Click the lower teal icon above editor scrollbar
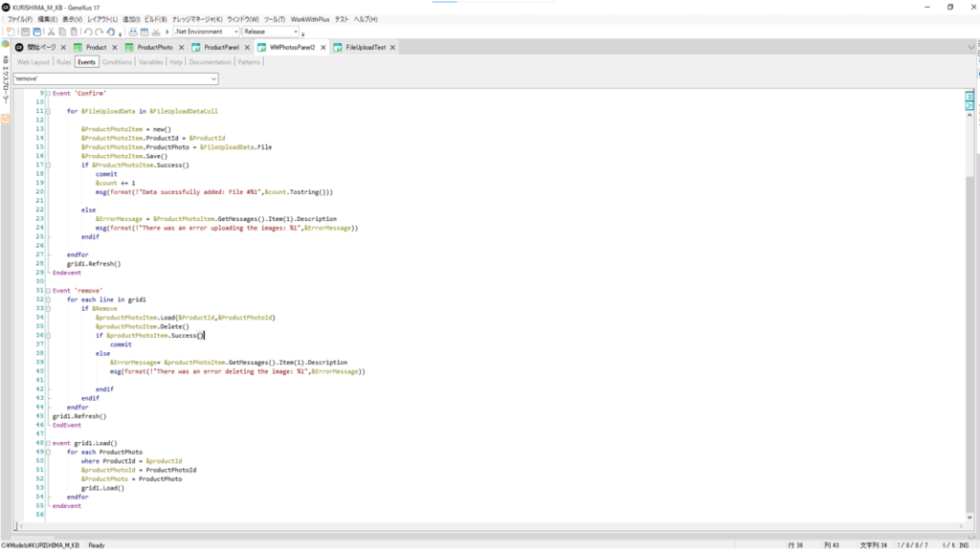Image resolution: width=980 pixels, height=554 pixels. pos(969,105)
